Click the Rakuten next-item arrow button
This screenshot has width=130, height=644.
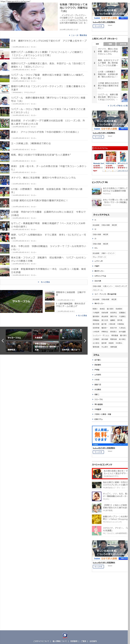coord(113,171)
